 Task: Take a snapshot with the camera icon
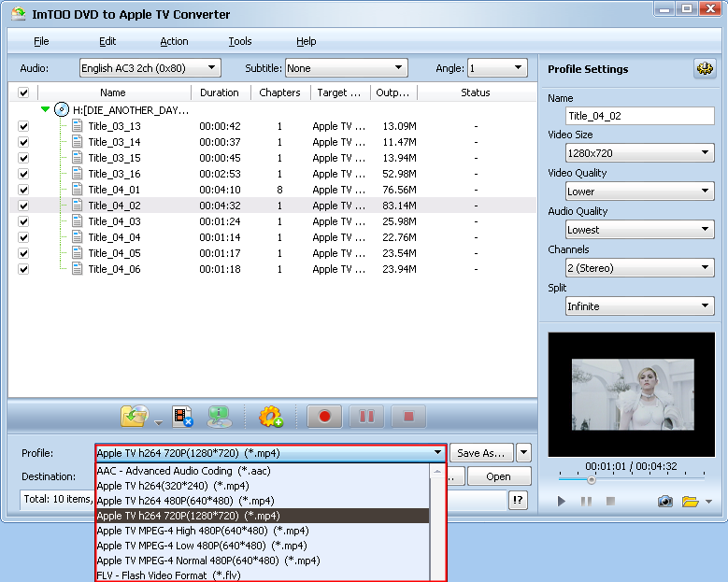(x=664, y=502)
